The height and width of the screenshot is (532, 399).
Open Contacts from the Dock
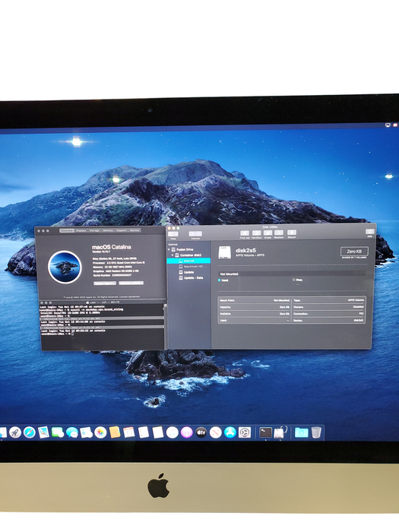pos(115,432)
